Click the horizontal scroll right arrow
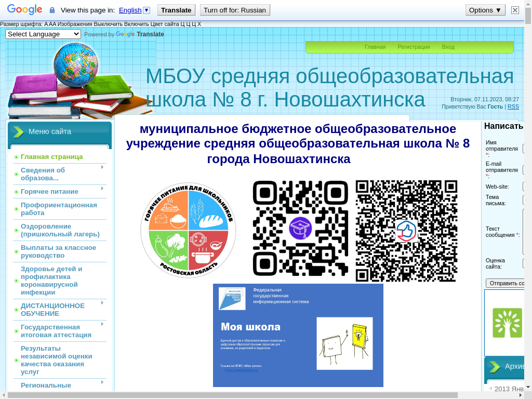Screen dimensions: 532x399 521,395
